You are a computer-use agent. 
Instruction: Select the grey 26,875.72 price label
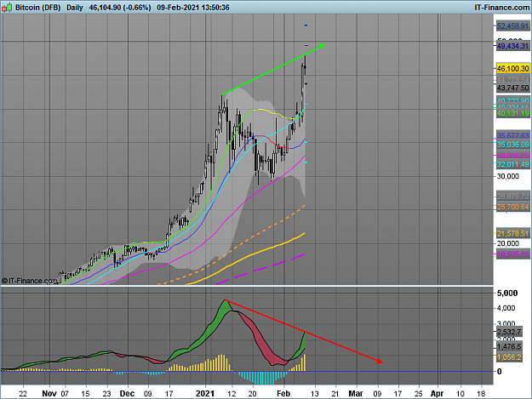(512, 196)
